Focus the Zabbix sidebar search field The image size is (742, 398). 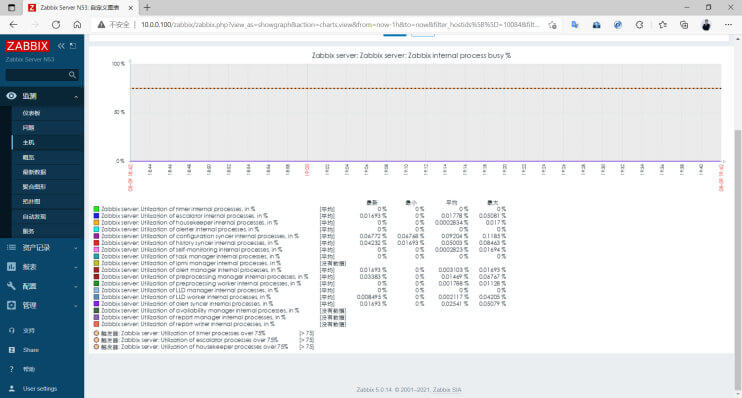[x=37, y=75]
